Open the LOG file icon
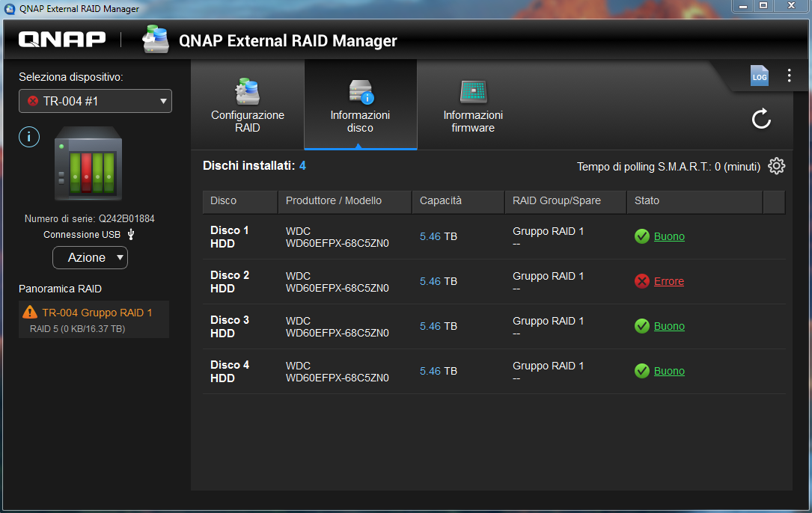The image size is (812, 513). click(x=759, y=76)
